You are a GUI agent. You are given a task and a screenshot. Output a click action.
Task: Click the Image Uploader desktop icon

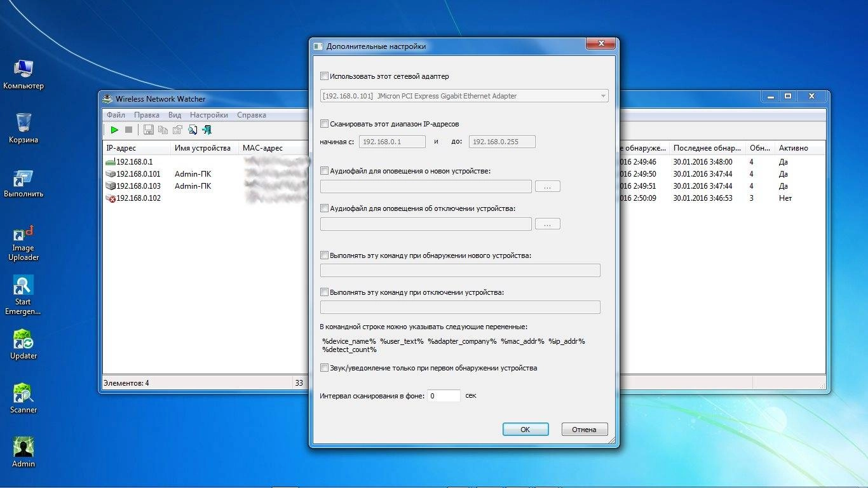[24, 242]
